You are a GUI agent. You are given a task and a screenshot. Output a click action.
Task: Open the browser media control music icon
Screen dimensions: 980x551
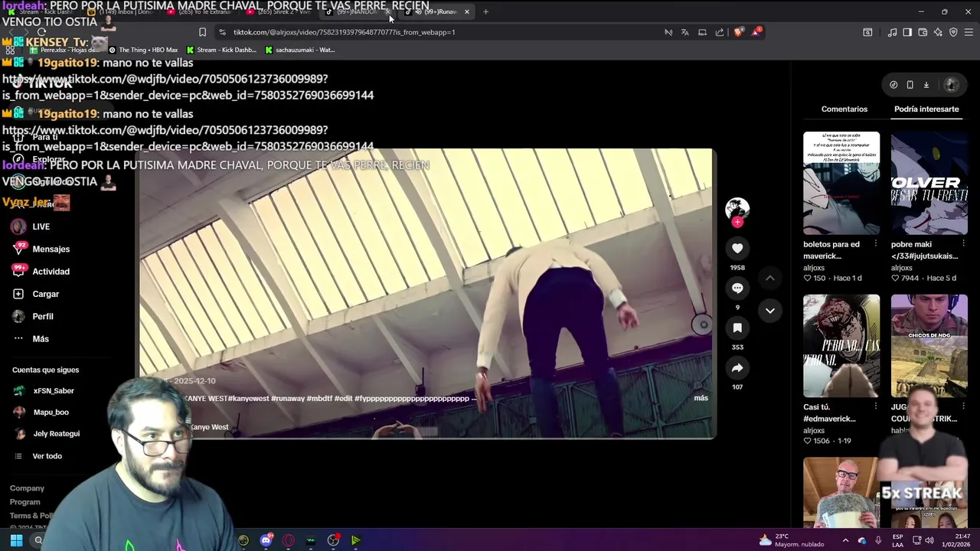[892, 32]
